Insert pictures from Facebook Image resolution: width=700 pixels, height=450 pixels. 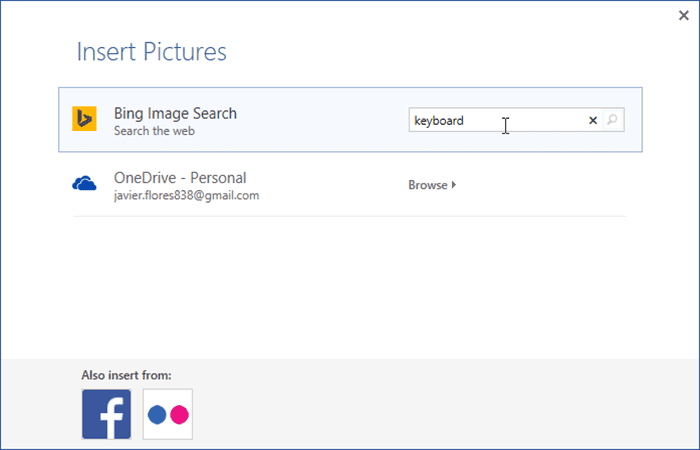click(x=106, y=414)
